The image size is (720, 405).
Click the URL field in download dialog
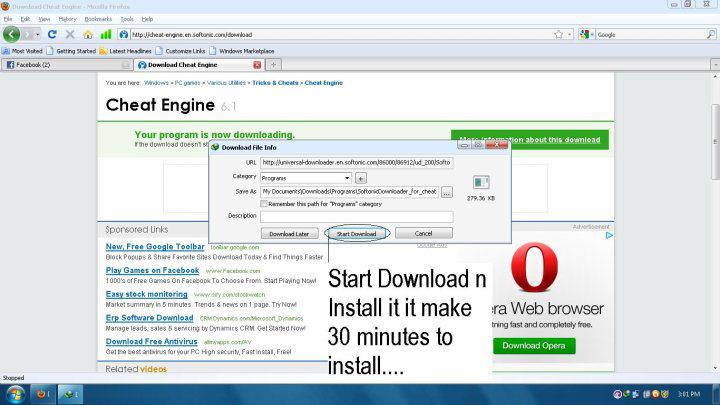click(x=357, y=163)
